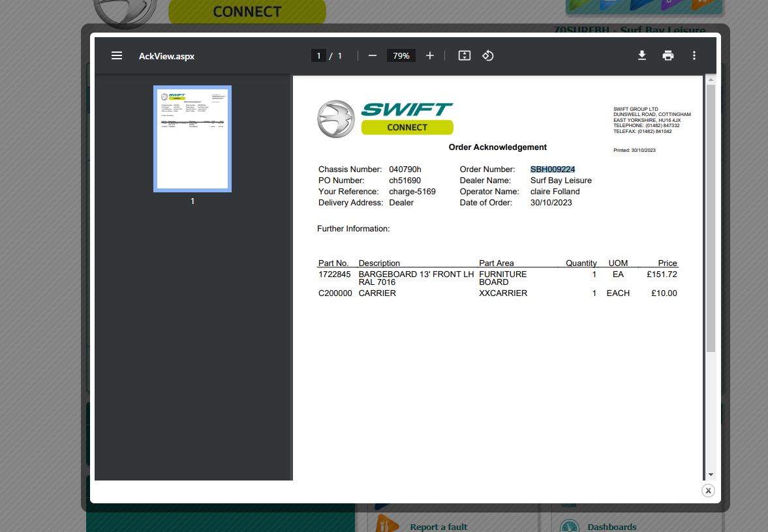This screenshot has width=768, height=532.
Task: Toggle the PDF sidebar menu icon
Action: (x=117, y=56)
